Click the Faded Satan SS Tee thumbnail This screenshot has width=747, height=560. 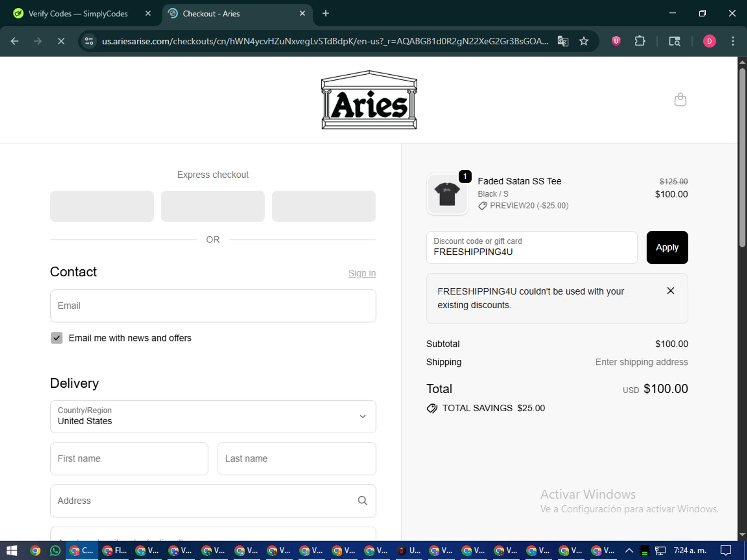click(x=447, y=194)
